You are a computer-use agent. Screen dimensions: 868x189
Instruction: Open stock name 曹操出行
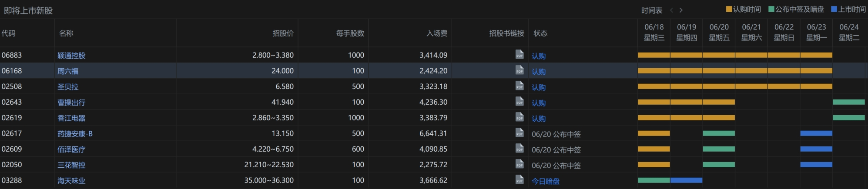(x=71, y=103)
